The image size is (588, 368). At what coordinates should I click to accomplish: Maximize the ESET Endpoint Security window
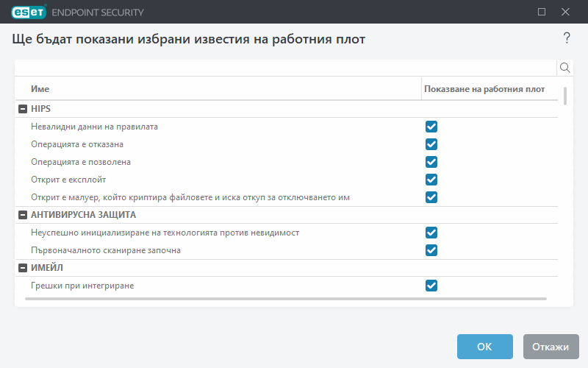click(542, 12)
